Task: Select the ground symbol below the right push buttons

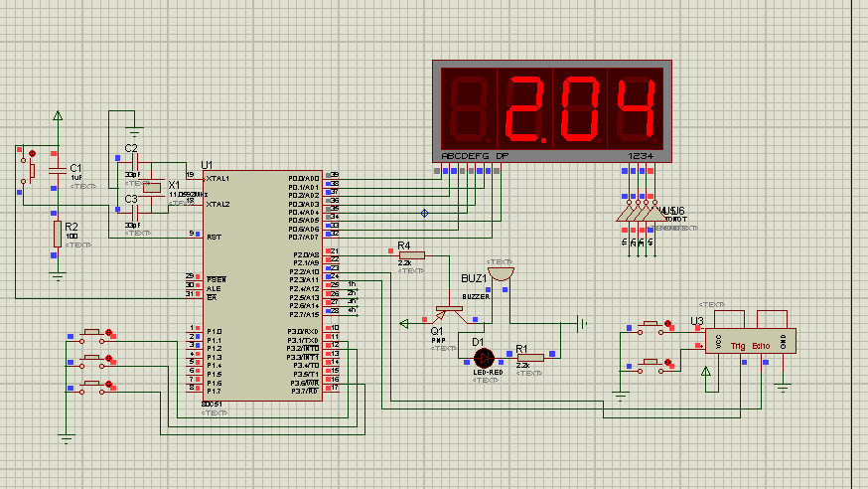Action: click(621, 396)
